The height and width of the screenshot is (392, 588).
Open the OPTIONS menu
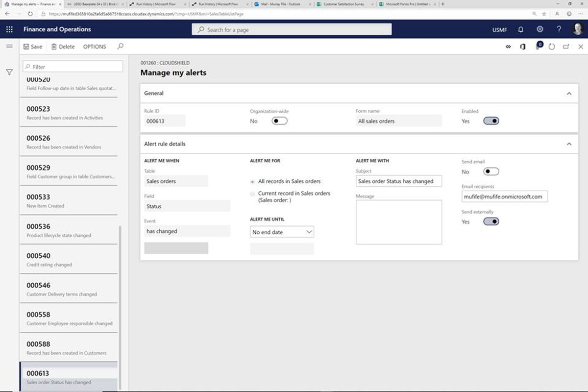click(95, 47)
